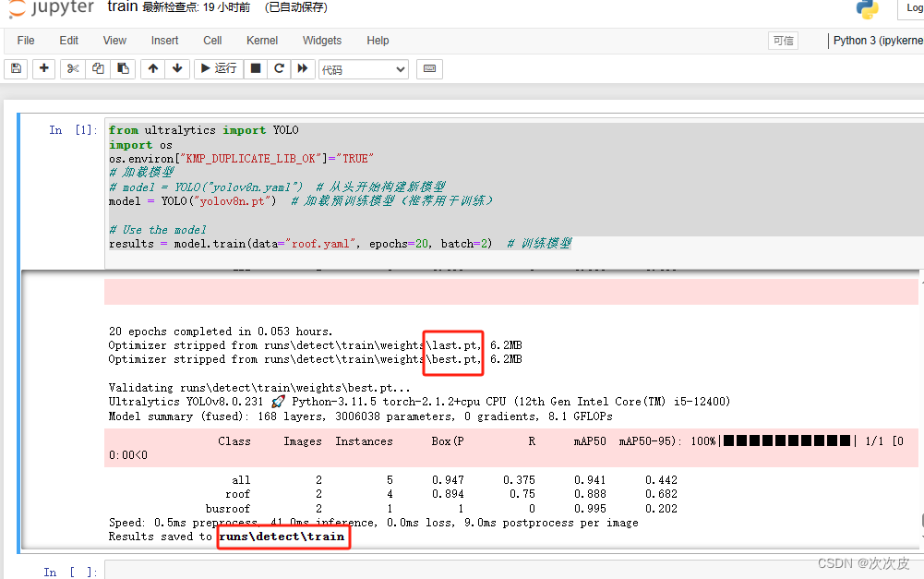Screen dimensions: 924x579
Task: Click the roof class result row
Action: (x=451, y=494)
